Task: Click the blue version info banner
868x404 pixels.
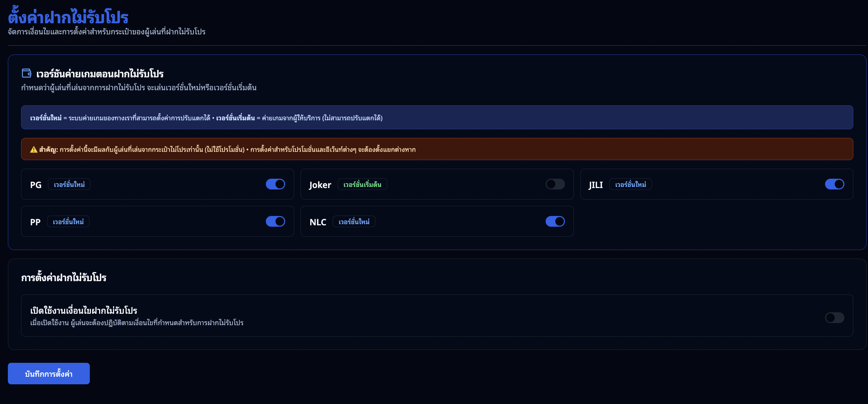Action: point(437,117)
